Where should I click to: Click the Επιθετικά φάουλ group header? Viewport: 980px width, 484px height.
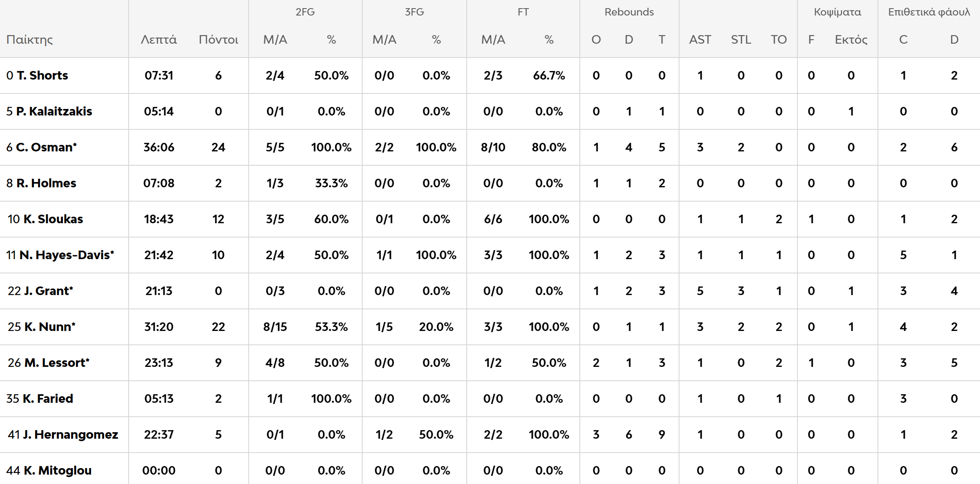pos(929,12)
